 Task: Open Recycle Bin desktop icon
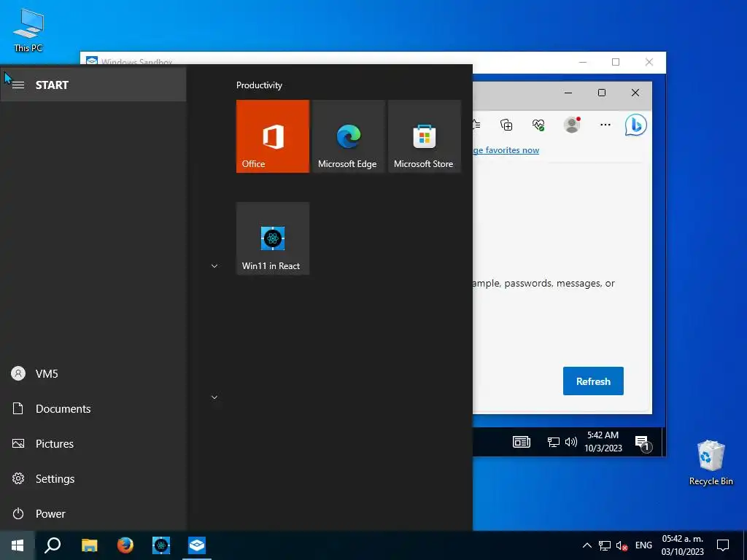tap(711, 463)
